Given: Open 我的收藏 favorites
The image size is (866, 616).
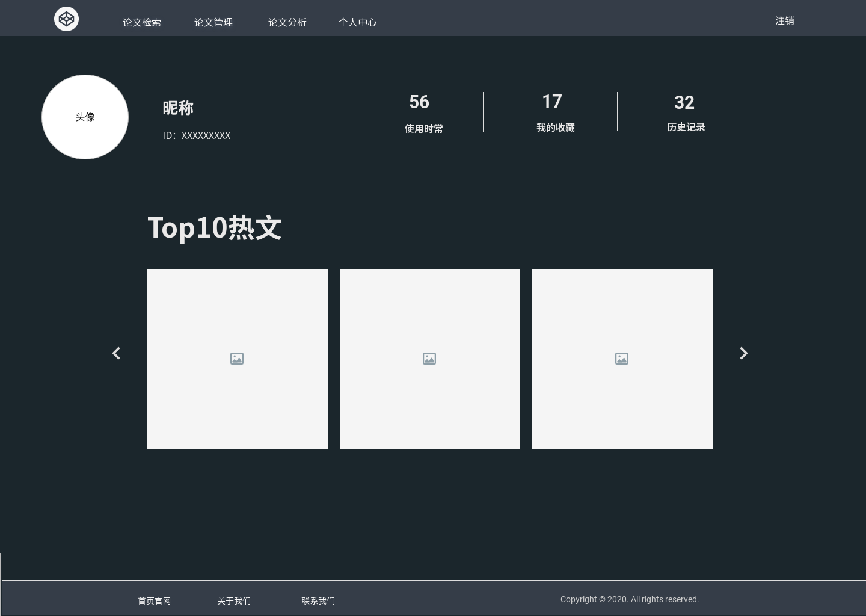Looking at the screenshot, I should (x=556, y=128).
